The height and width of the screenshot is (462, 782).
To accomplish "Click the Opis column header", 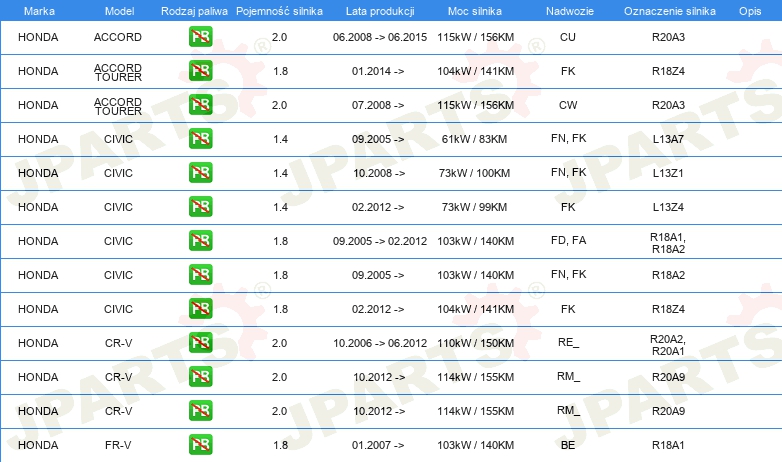I will pyautogui.click(x=750, y=11).
